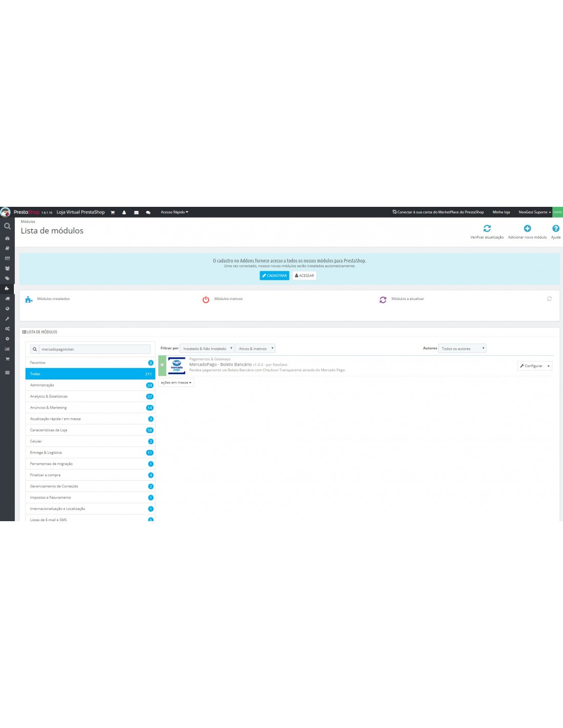Select the Entrega & Logística category
The image size is (563, 728).
click(46, 453)
